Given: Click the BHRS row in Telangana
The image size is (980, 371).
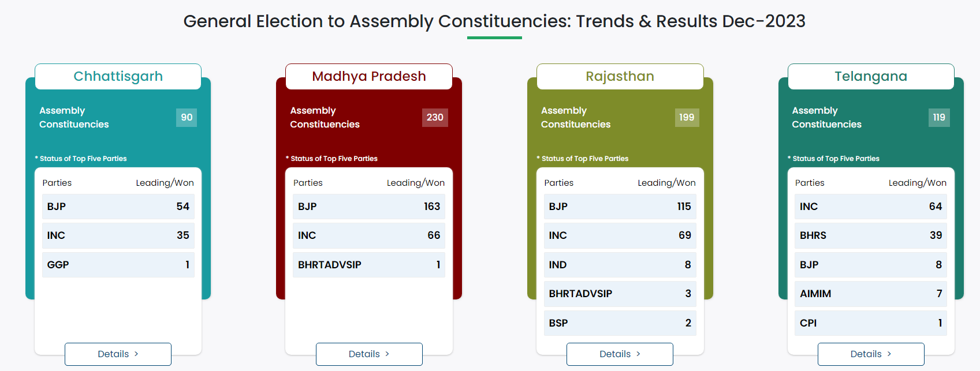Looking at the screenshot, I should (x=871, y=235).
